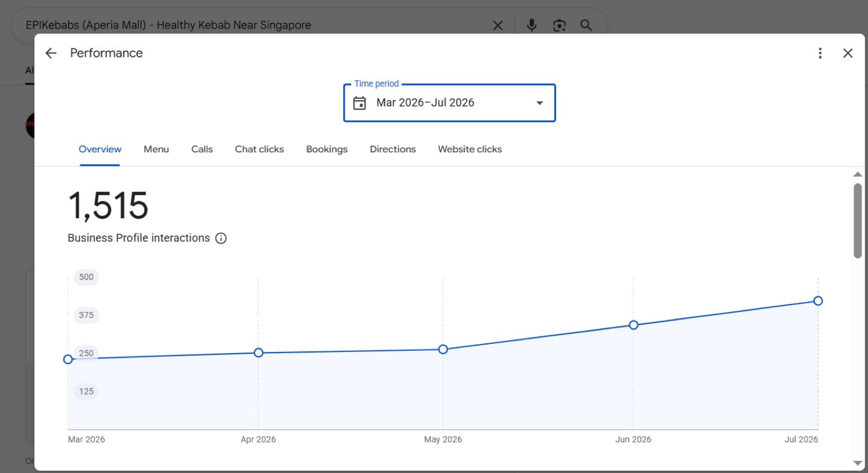Viewport: 868px width, 473px height.
Task: Click the scroll down arrow of the panel
Action: 858,463
